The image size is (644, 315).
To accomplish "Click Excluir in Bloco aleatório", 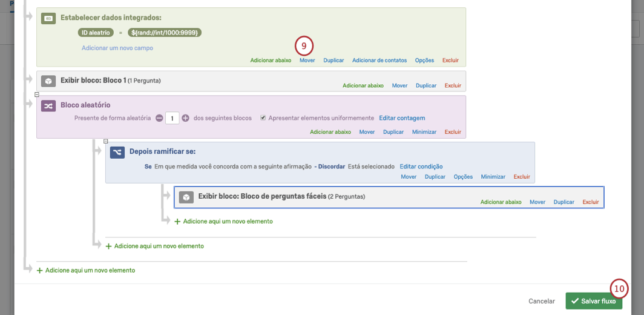I will point(453,132).
